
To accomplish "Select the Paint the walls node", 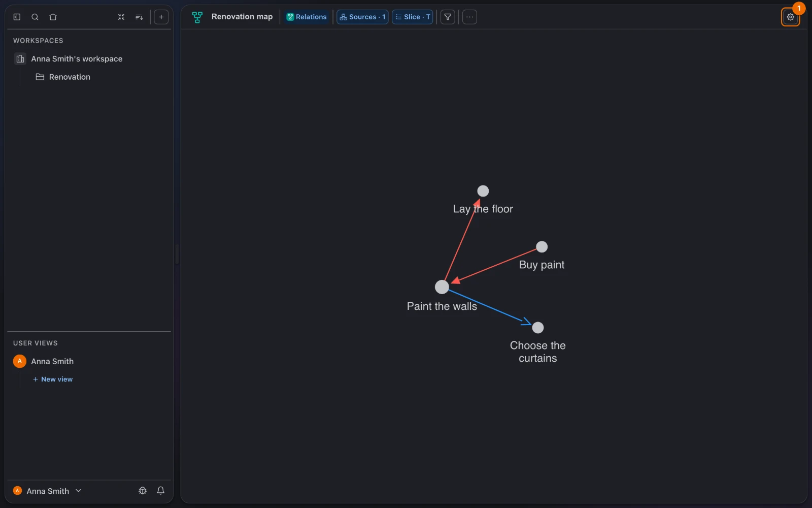I will coord(442,287).
